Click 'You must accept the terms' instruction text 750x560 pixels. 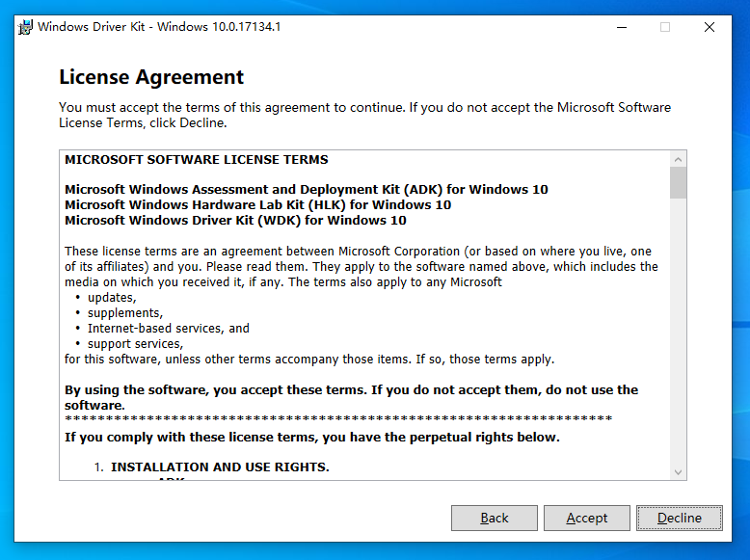pyautogui.click(x=365, y=115)
